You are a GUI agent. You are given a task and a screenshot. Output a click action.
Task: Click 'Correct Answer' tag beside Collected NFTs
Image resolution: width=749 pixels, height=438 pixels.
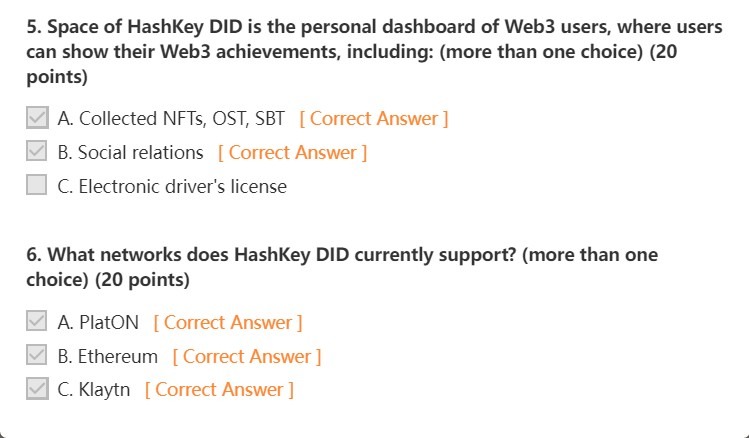coord(374,119)
